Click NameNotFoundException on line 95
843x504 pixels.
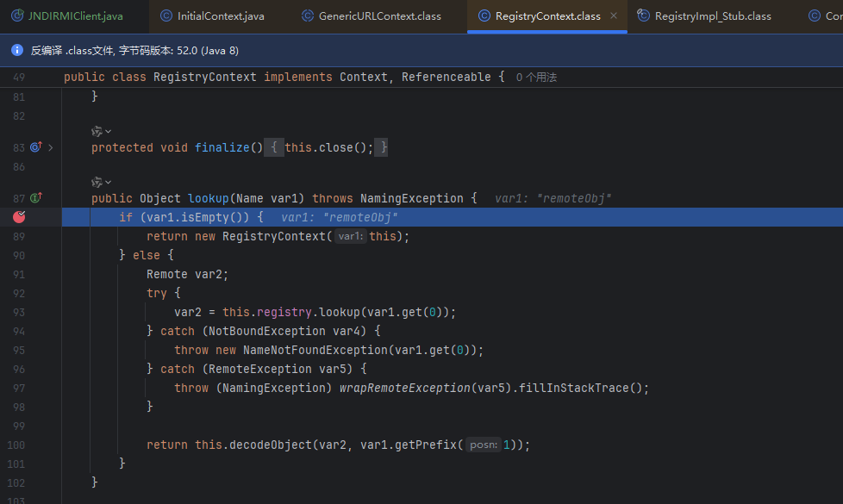[315, 350]
